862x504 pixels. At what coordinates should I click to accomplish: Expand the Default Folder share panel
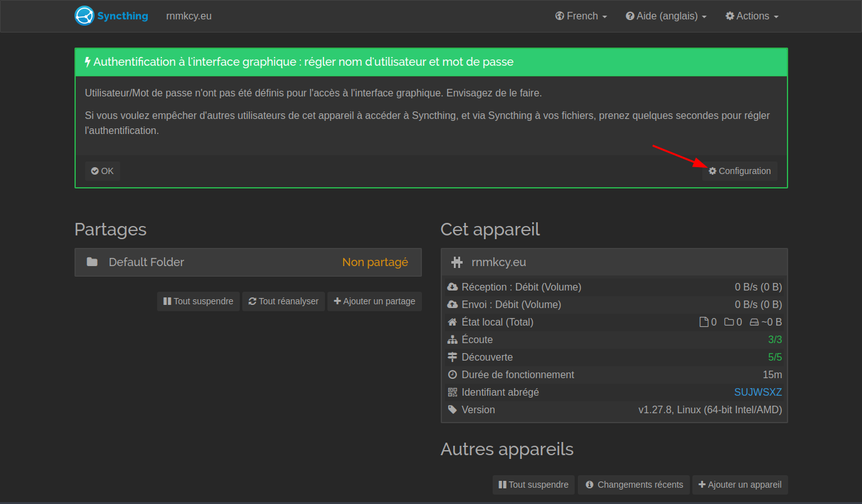(x=248, y=262)
